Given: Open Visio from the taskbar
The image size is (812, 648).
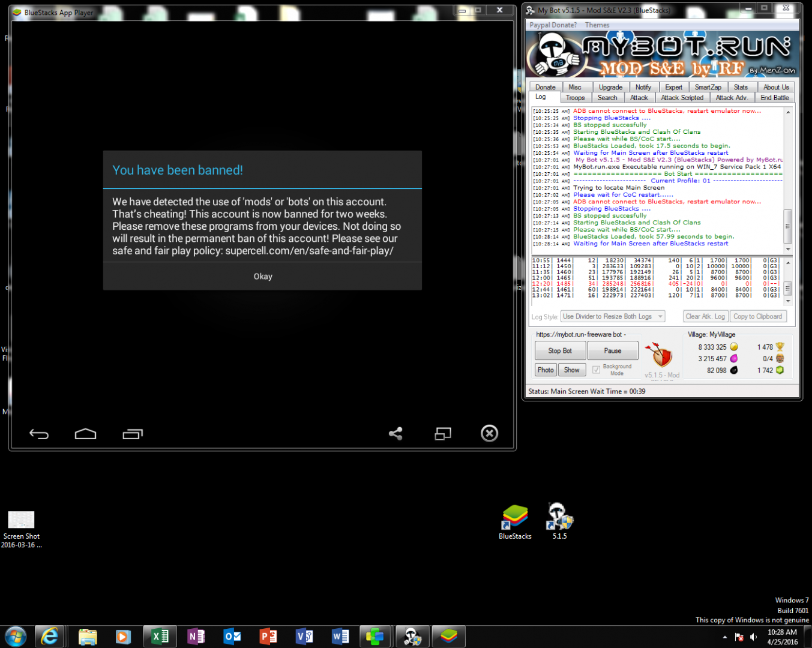Looking at the screenshot, I should (304, 636).
